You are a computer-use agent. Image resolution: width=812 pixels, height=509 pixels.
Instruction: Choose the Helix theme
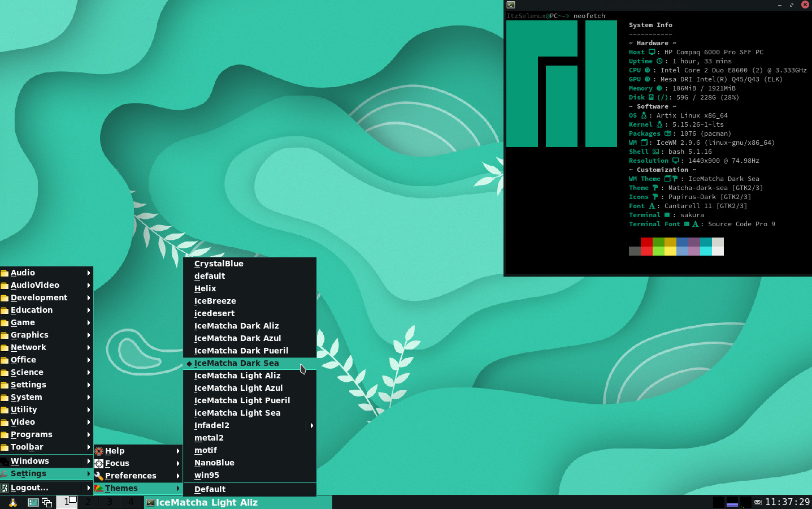point(250,288)
